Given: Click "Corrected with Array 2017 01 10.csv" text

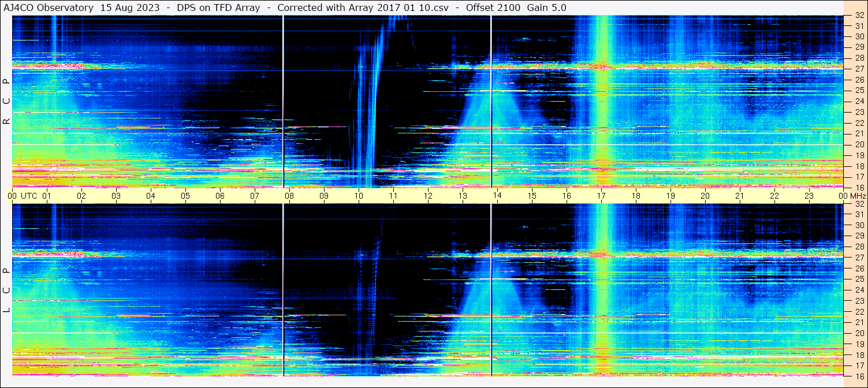Looking at the screenshot, I should [364, 8].
